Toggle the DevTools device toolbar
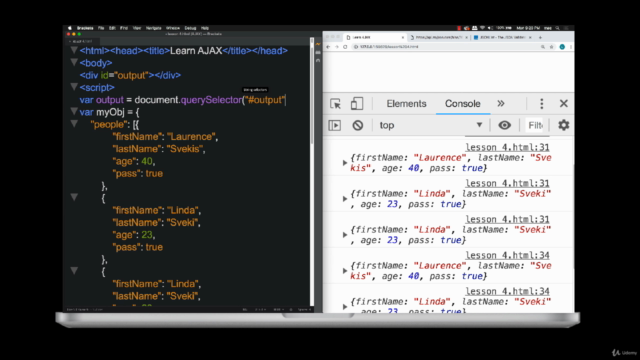 (357, 104)
